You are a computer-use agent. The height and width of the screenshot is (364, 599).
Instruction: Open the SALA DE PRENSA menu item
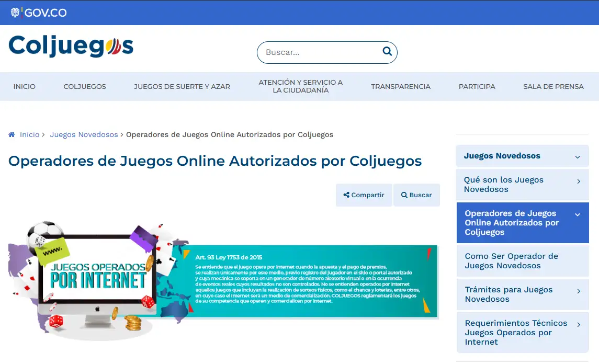553,87
